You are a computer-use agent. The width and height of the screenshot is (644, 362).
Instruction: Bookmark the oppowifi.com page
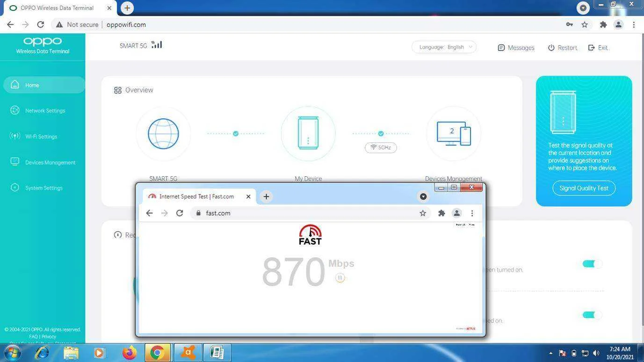coord(585,25)
